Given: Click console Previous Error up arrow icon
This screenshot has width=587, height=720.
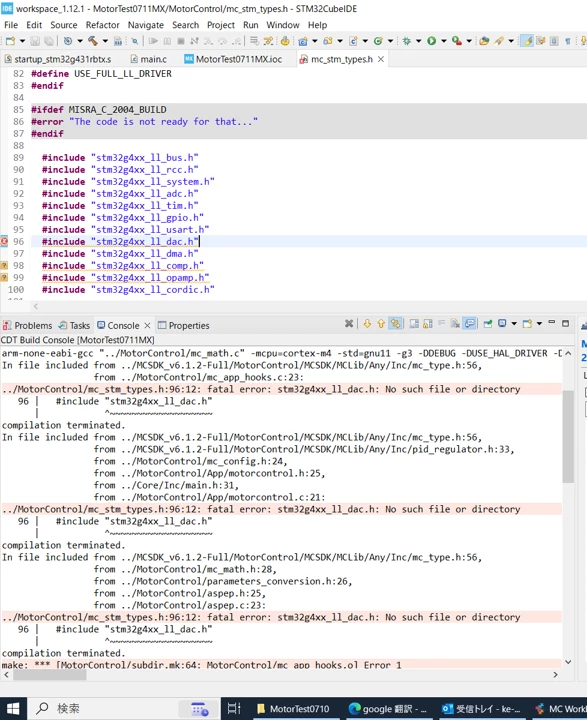Looking at the screenshot, I should 381,324.
